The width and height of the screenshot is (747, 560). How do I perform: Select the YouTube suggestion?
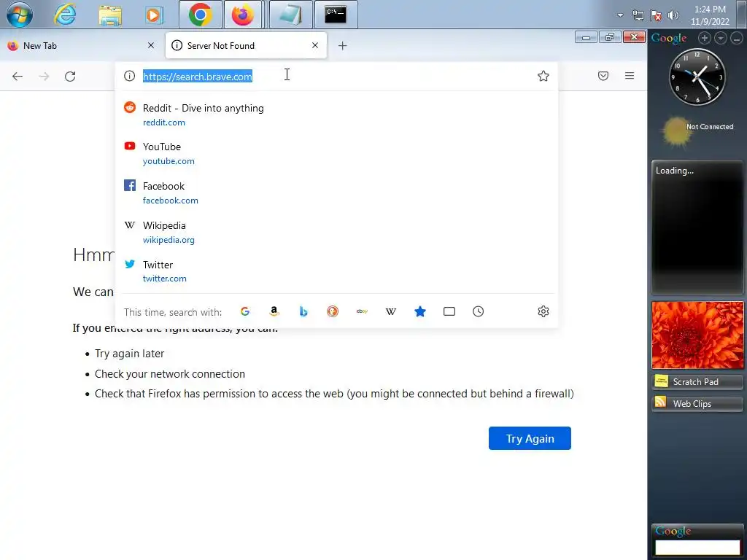tap(336, 153)
